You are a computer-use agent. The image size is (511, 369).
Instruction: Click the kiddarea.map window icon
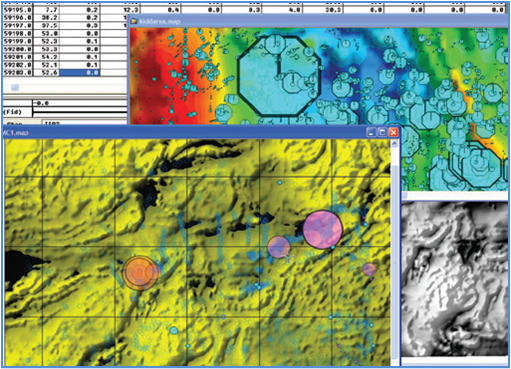(134, 21)
